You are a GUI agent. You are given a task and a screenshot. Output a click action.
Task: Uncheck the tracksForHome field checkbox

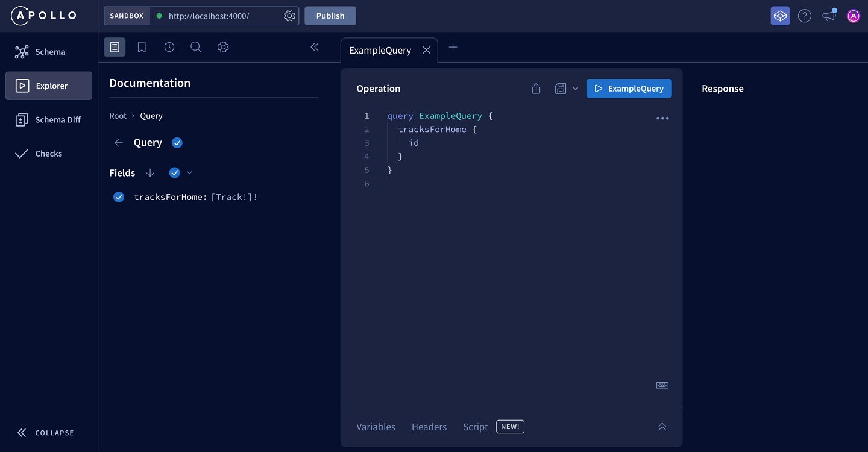point(119,197)
